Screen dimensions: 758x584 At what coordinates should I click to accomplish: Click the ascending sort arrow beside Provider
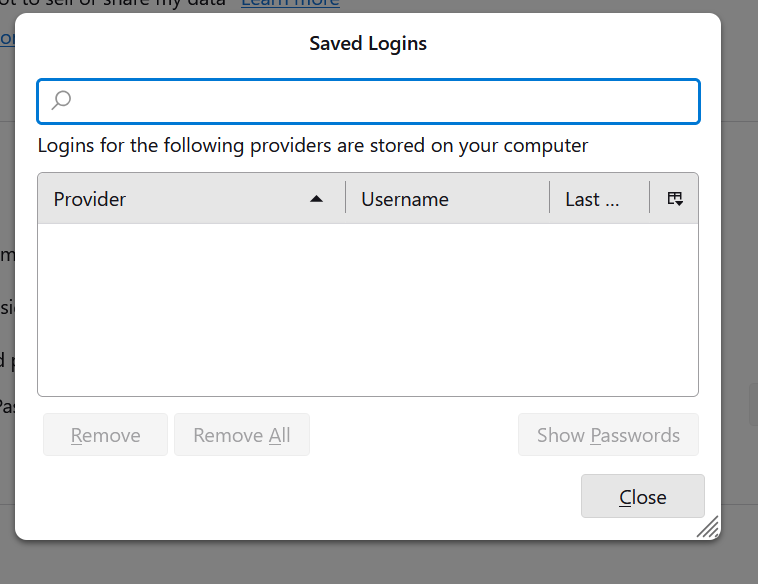317,199
